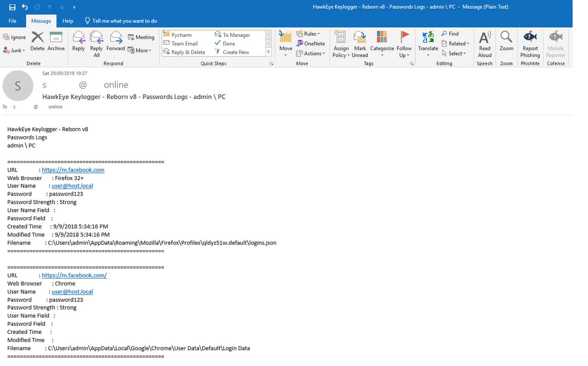
Task: Go to the previous item with the up arrow
Action: 50,7
